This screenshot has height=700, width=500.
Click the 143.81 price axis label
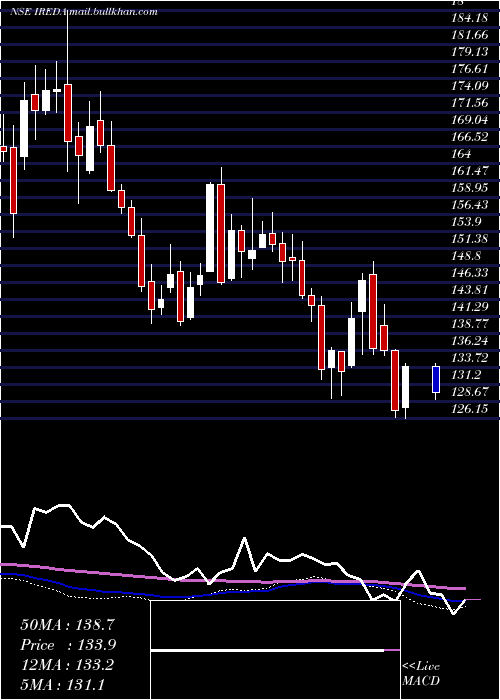click(470, 289)
